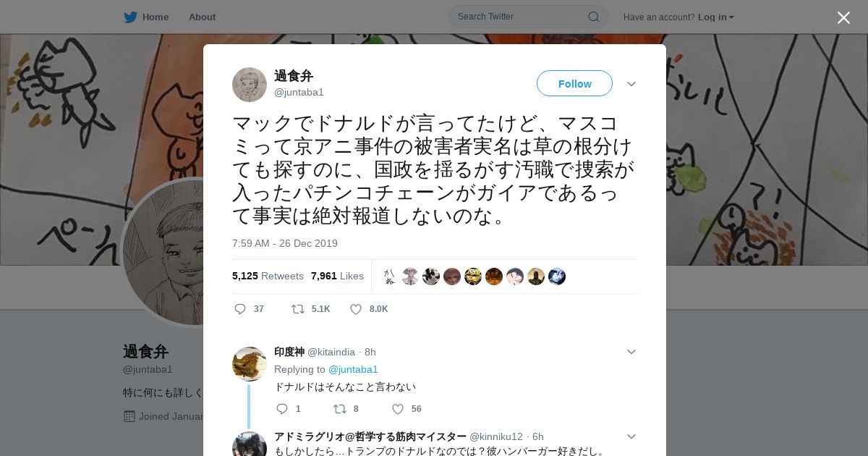Expand options chevron on kinniku12's reply
Image resolution: width=868 pixels, height=456 pixels.
(x=631, y=436)
